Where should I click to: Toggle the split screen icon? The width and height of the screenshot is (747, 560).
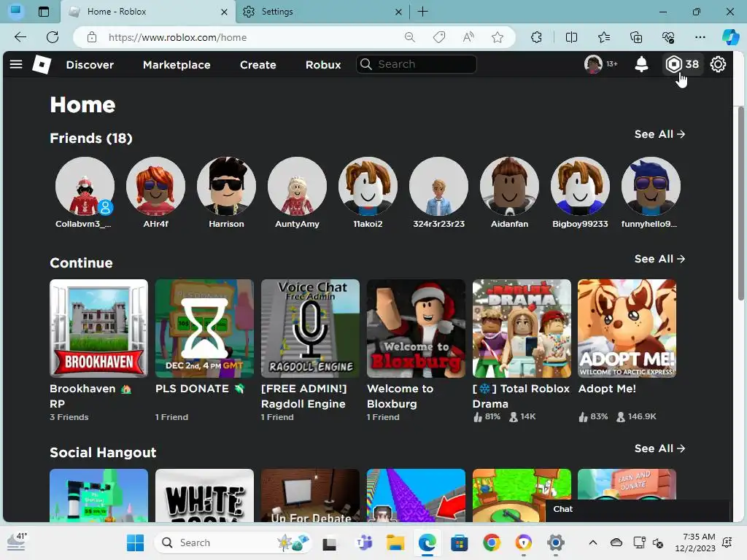[x=571, y=37]
